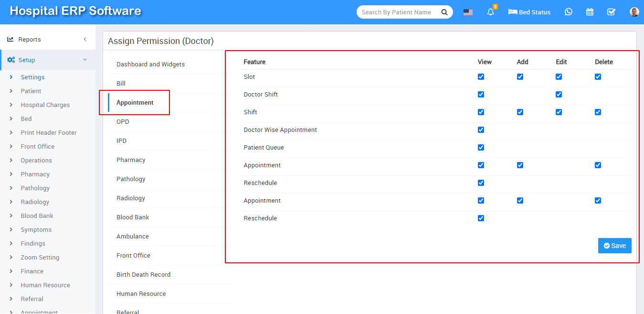Click the Search By Patient Name field
The height and width of the screenshot is (314, 644).
tap(396, 12)
